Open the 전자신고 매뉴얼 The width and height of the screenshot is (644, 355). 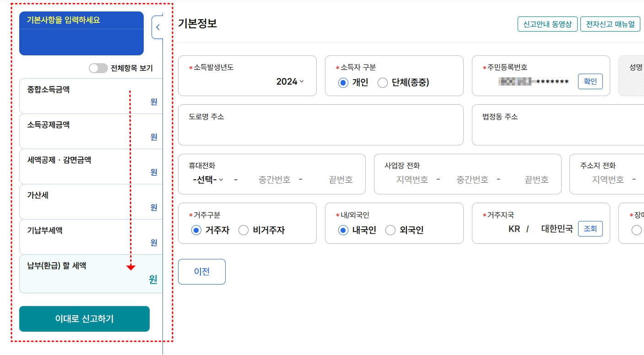pos(610,24)
